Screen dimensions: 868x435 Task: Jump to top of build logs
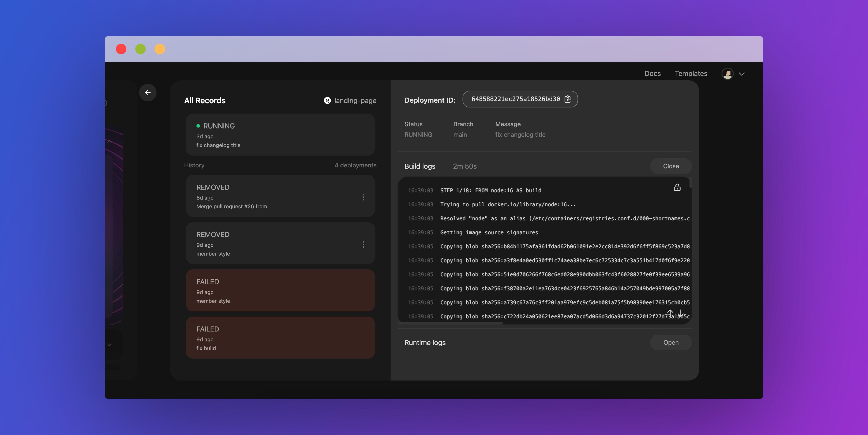click(x=670, y=313)
